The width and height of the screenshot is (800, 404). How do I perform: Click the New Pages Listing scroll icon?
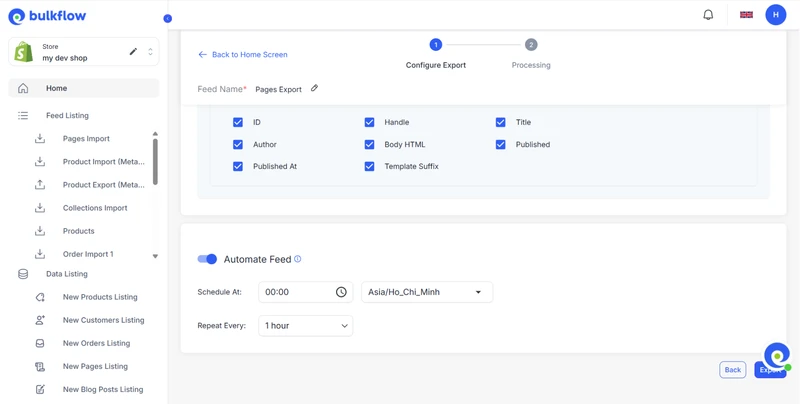(40, 366)
